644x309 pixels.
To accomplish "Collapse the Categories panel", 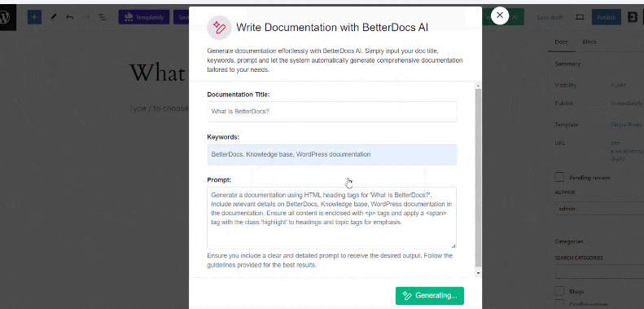I will pos(569,241).
